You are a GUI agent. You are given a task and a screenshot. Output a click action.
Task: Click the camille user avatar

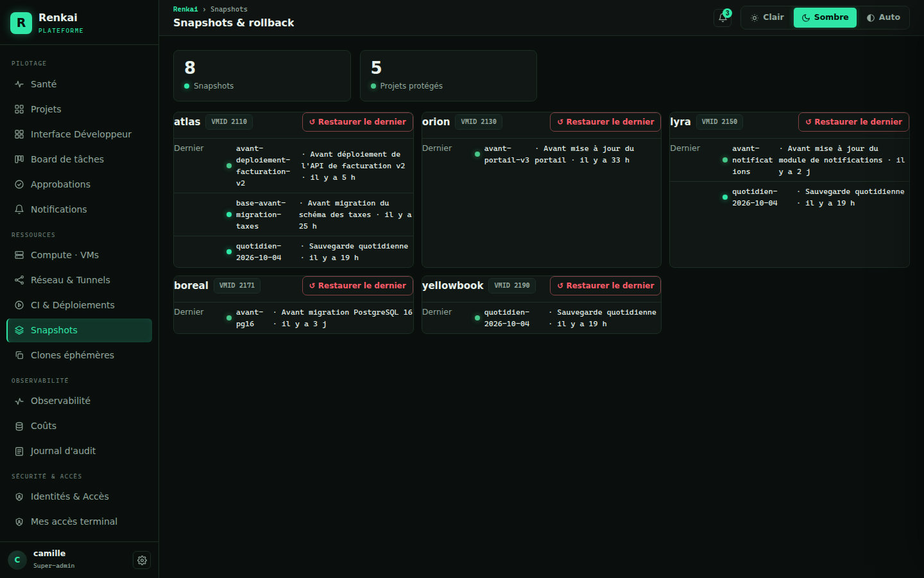point(17,560)
